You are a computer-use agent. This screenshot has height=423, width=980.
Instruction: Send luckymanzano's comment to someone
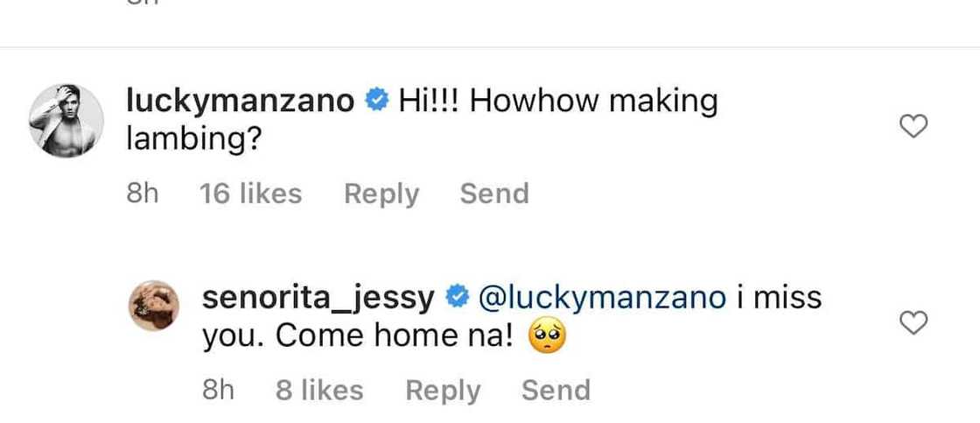494,194
